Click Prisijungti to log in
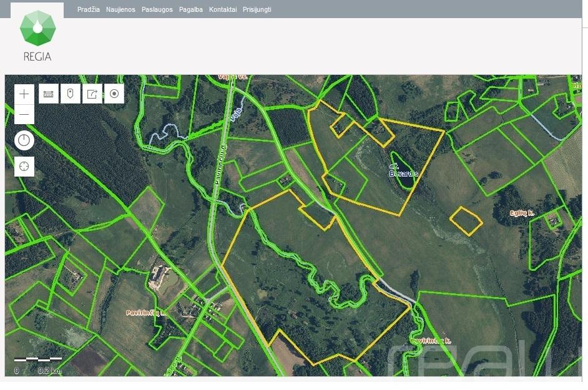 [257, 9]
